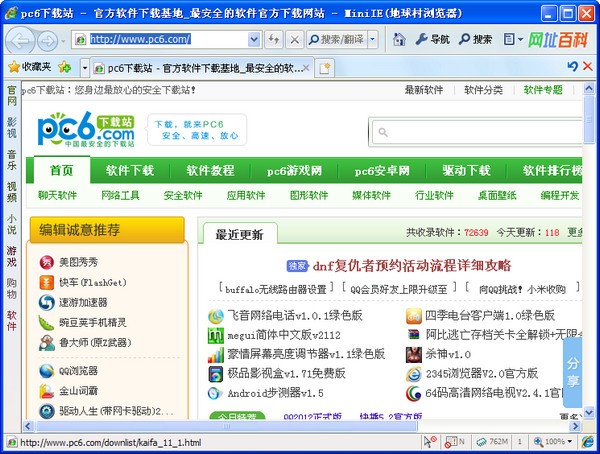The height and width of the screenshot is (454, 600).
Task: Open 四季电台客户端1.0绿色版 link
Action: click(490, 315)
